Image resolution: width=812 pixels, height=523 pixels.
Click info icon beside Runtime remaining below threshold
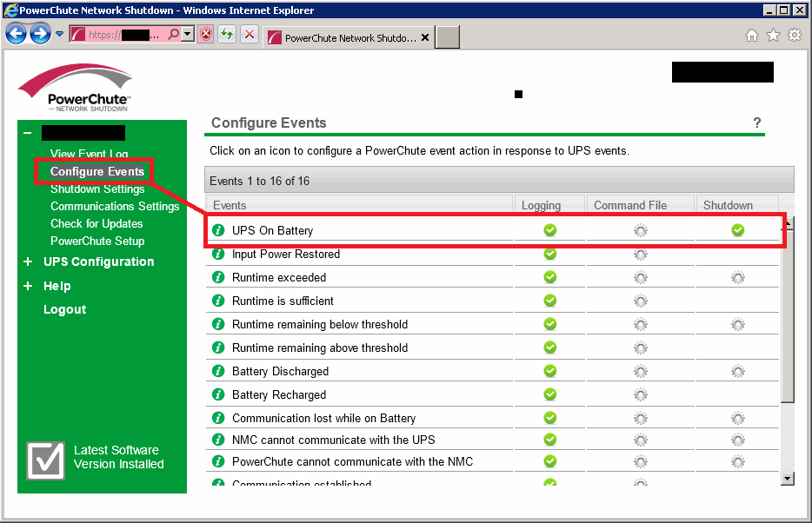tap(218, 324)
